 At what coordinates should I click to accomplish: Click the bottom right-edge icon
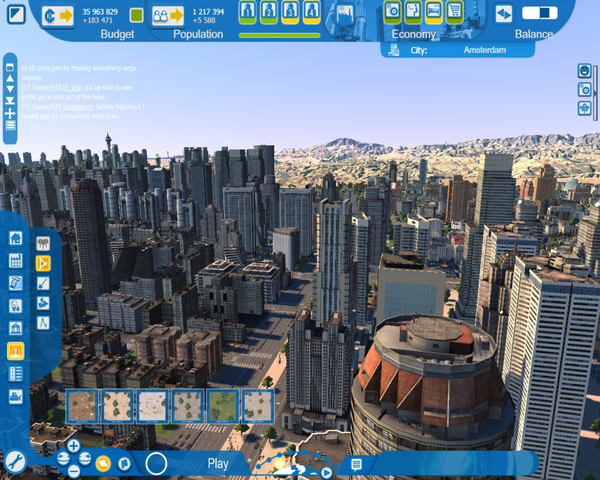584,108
